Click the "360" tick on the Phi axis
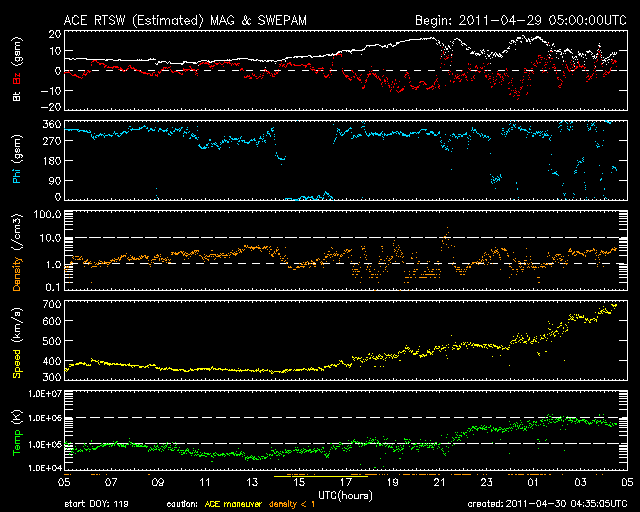 [52, 124]
